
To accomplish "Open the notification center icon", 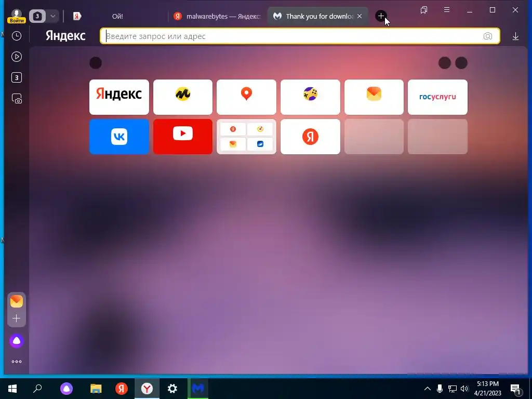I will (516, 389).
